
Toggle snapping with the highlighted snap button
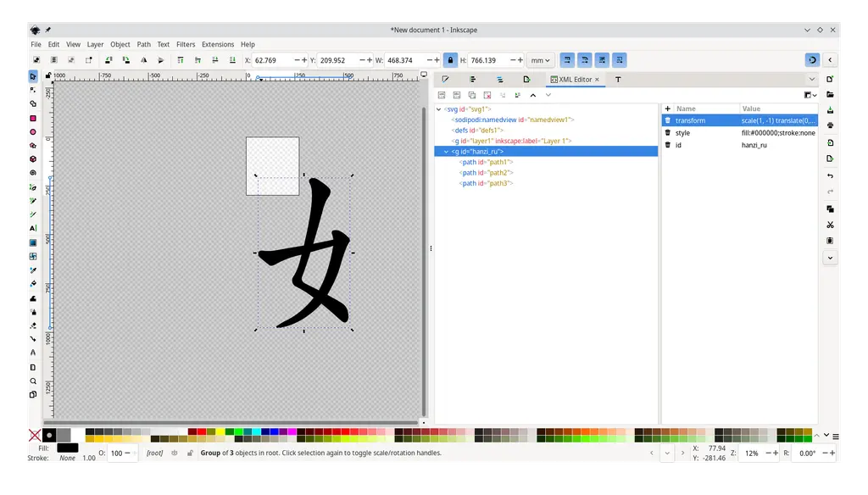[811, 59]
